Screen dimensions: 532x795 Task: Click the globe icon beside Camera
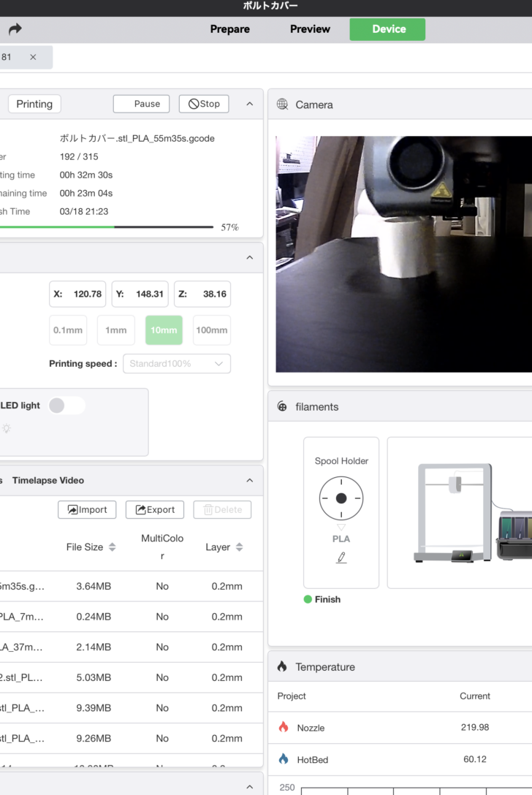pyautogui.click(x=283, y=104)
